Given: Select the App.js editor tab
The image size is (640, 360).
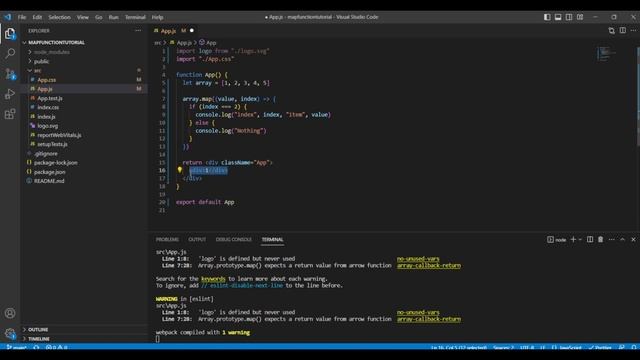Looking at the screenshot, I should (x=168, y=31).
